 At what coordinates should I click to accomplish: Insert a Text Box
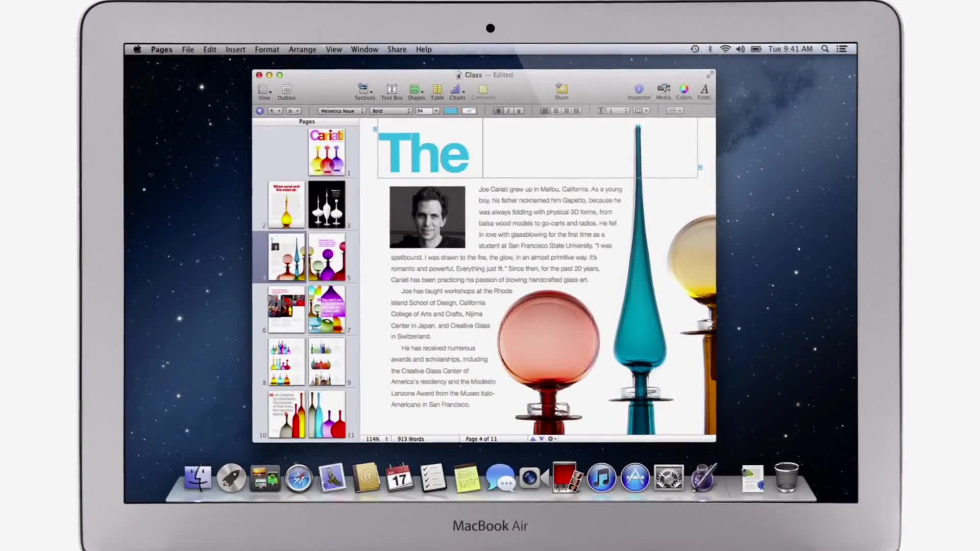tap(391, 91)
